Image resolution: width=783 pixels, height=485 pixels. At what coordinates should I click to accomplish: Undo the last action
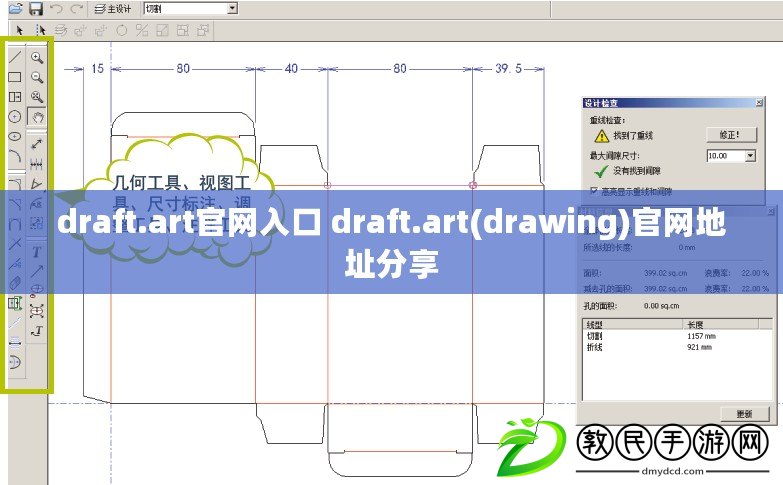[x=56, y=8]
